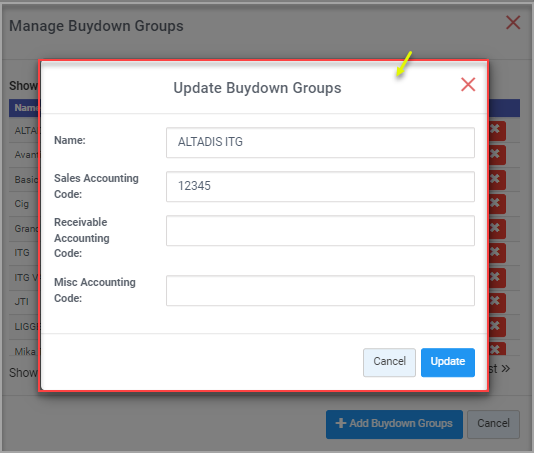534x453 pixels.
Task: Delete the ITG row with red X
Action: pyautogui.click(x=497, y=253)
